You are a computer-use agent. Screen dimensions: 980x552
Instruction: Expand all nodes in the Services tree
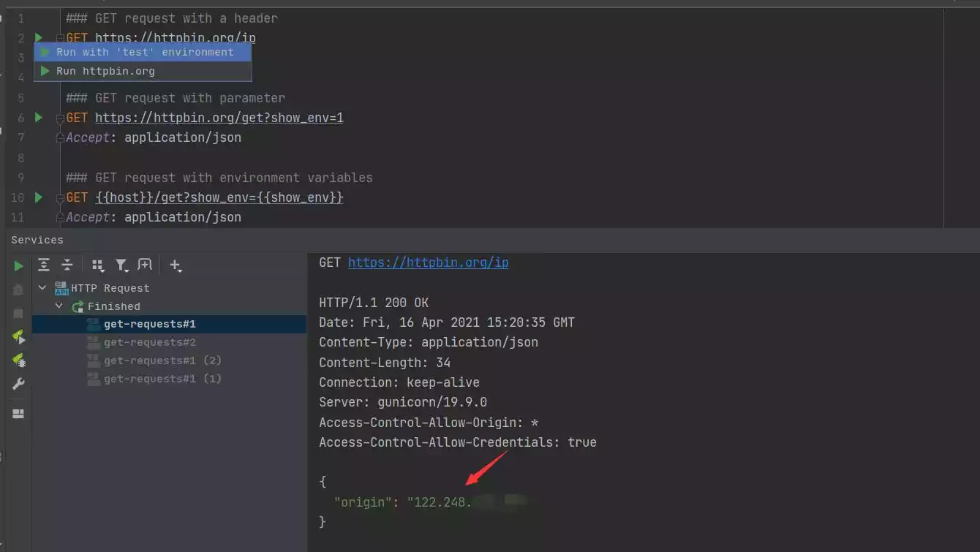click(44, 265)
